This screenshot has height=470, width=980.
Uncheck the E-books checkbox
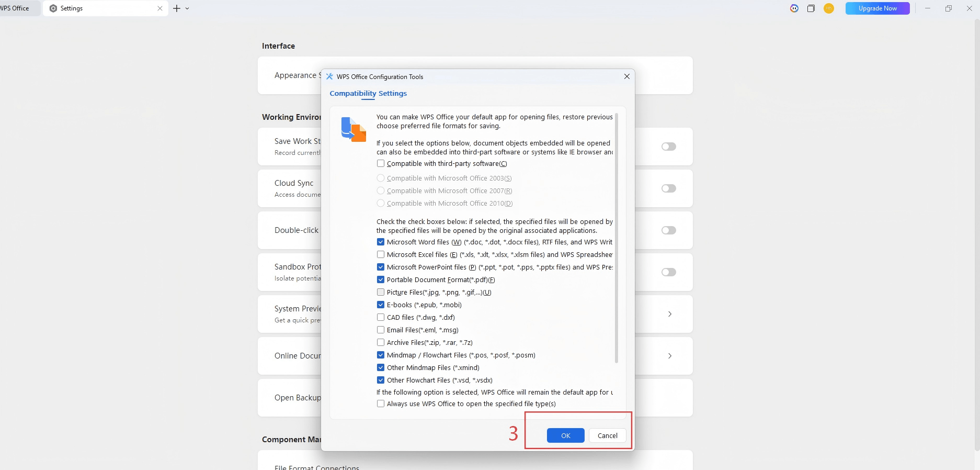[x=381, y=305]
